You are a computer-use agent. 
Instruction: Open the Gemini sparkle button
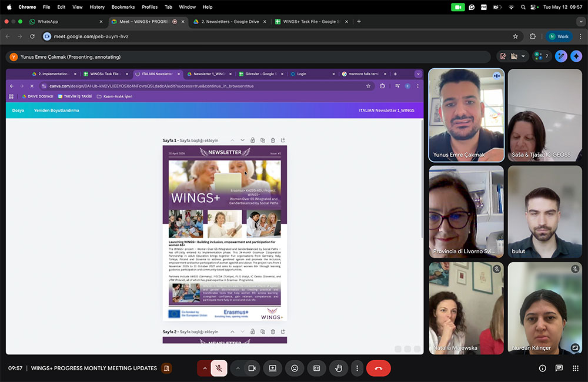(576, 56)
